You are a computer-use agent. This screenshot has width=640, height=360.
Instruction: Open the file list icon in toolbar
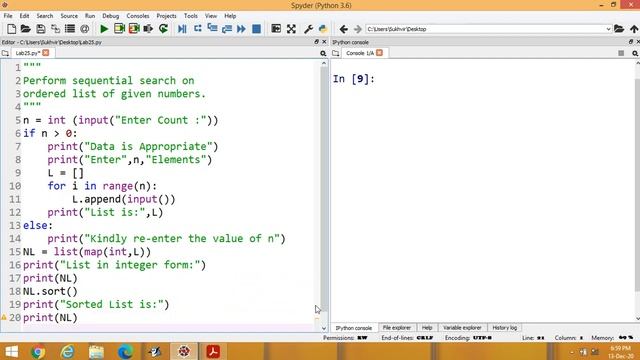(x=70, y=29)
